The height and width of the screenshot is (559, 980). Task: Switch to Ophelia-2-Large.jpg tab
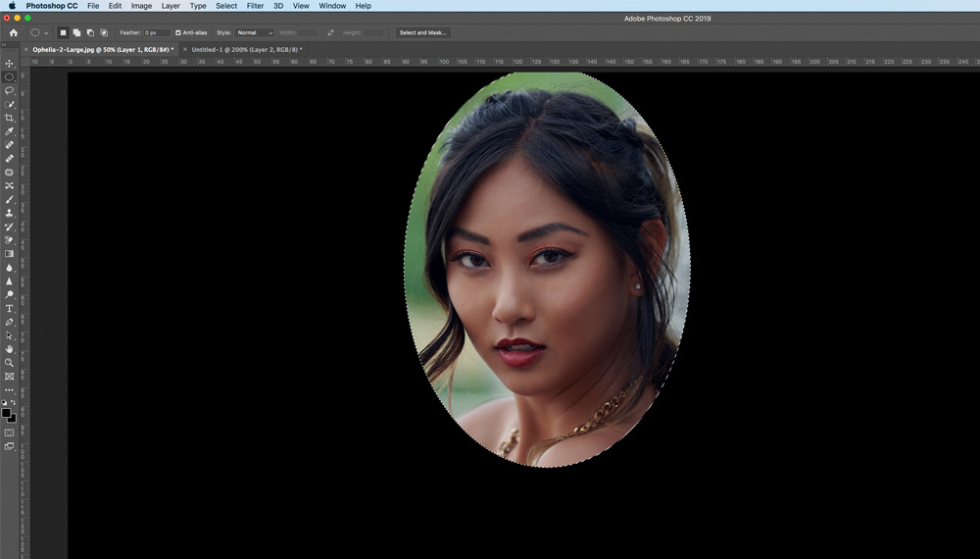pyautogui.click(x=103, y=49)
